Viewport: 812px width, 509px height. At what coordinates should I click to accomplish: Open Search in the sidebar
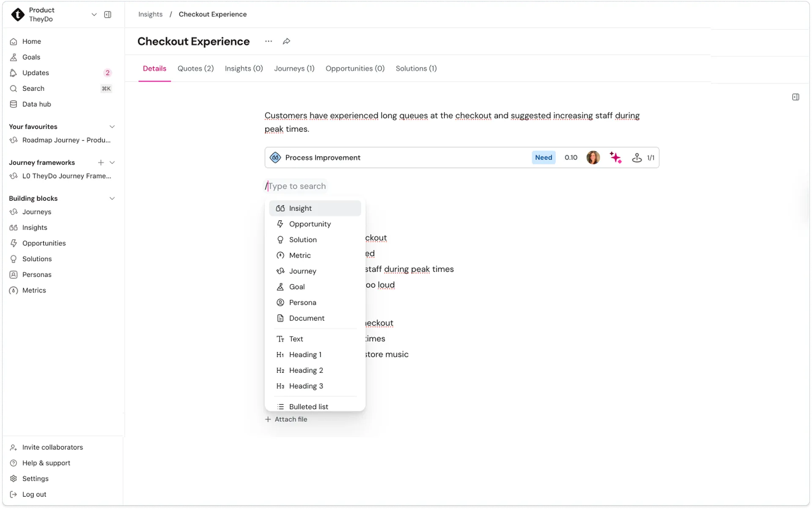[x=61, y=88]
